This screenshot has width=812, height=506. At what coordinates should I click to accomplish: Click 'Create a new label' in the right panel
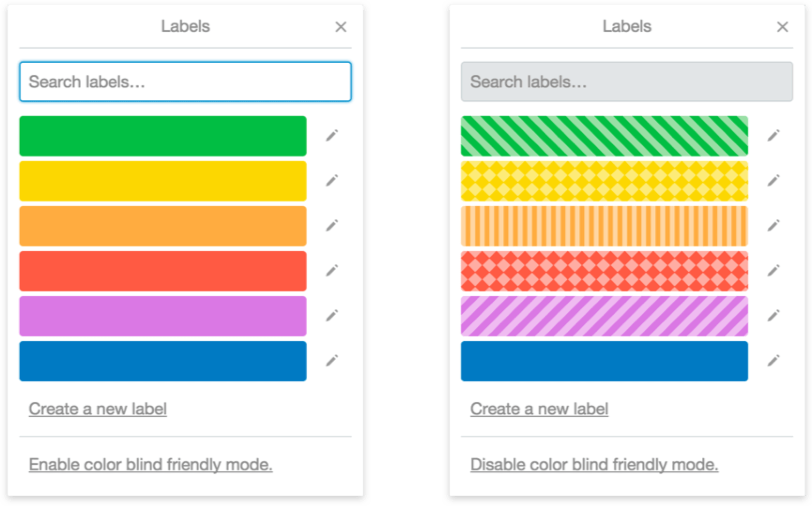click(x=539, y=409)
